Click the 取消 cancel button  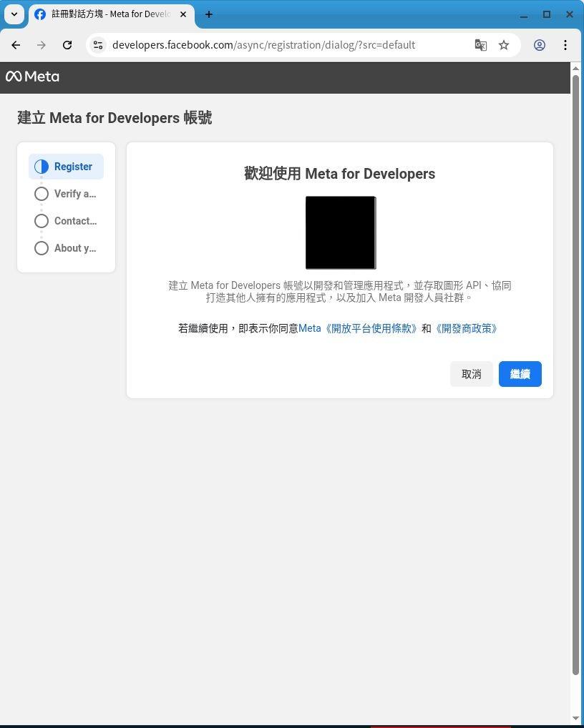pyautogui.click(x=471, y=374)
